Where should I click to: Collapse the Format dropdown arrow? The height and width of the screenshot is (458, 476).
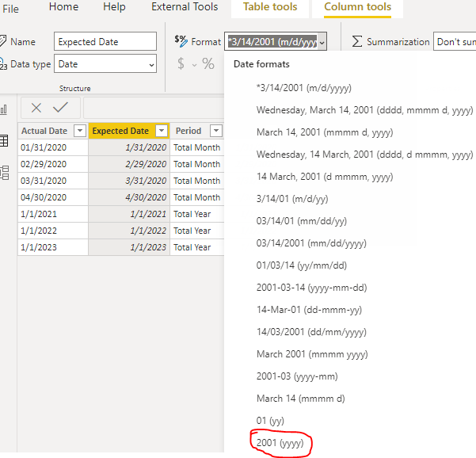pos(322,42)
